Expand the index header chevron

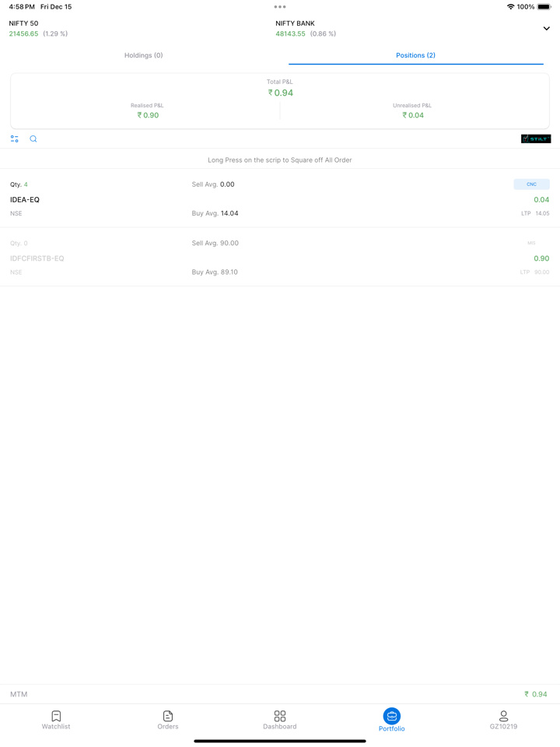pyautogui.click(x=546, y=29)
